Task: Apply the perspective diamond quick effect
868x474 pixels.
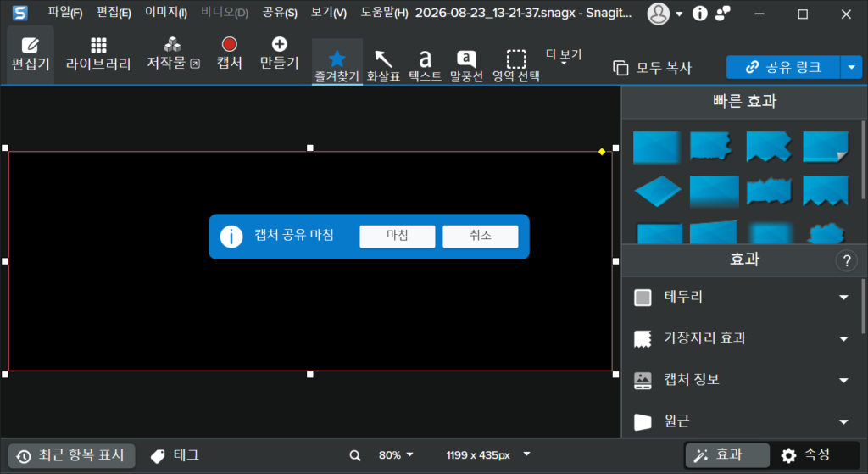Action: (658, 191)
